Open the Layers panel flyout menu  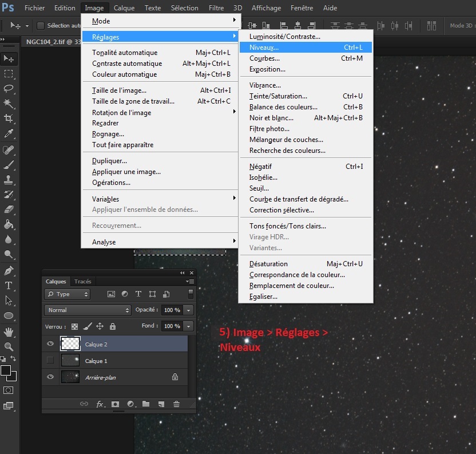click(190, 282)
